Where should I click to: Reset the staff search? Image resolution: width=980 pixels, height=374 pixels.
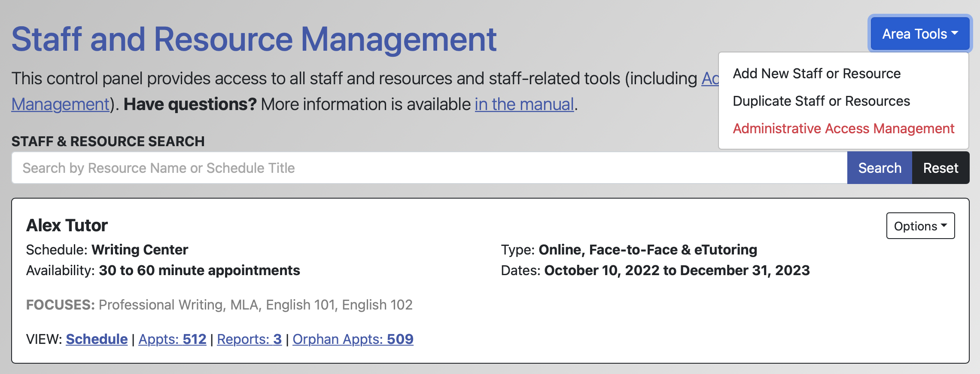point(940,168)
